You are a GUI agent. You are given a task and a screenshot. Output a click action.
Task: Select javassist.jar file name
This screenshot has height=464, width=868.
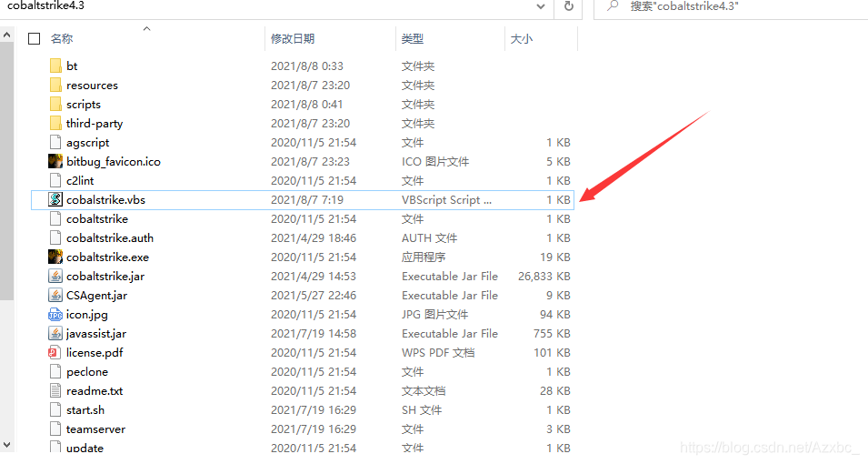96,334
